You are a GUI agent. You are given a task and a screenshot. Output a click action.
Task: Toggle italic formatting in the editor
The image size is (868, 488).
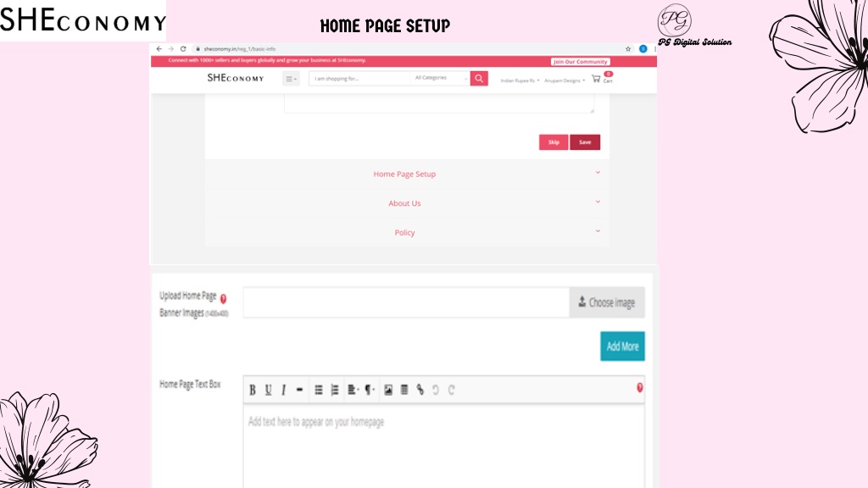(x=283, y=390)
